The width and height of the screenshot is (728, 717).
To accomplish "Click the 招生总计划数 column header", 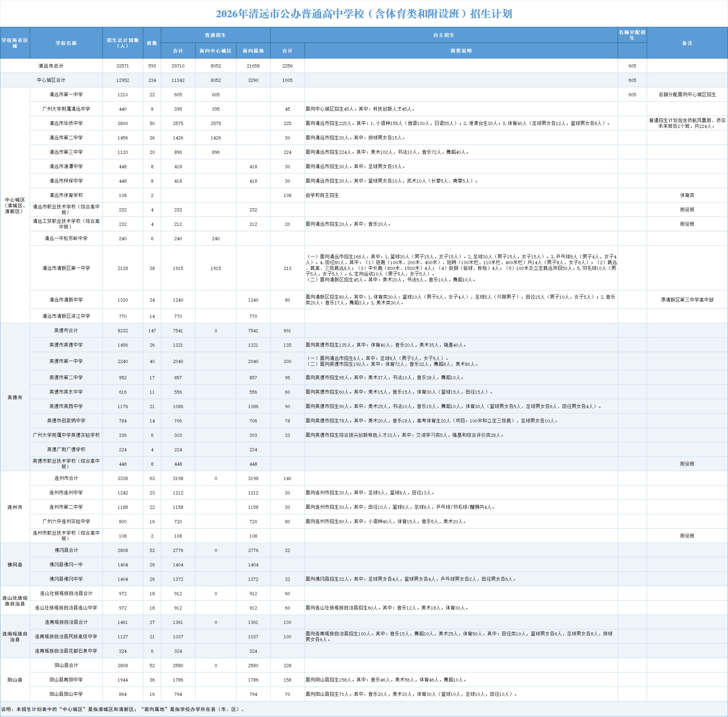I will click(123, 43).
